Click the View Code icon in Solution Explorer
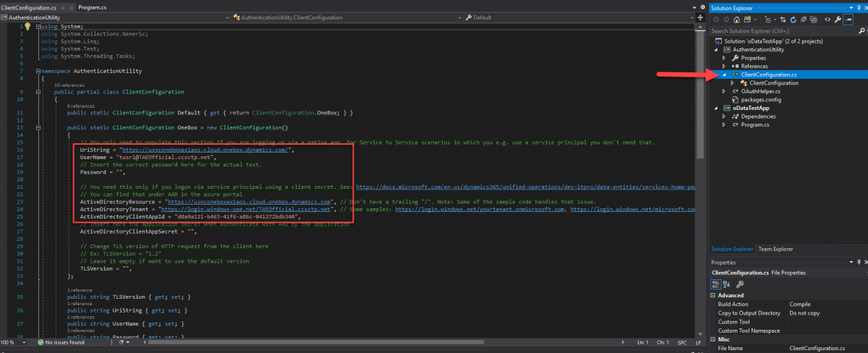Screen dimensions: 868x353 (826, 20)
